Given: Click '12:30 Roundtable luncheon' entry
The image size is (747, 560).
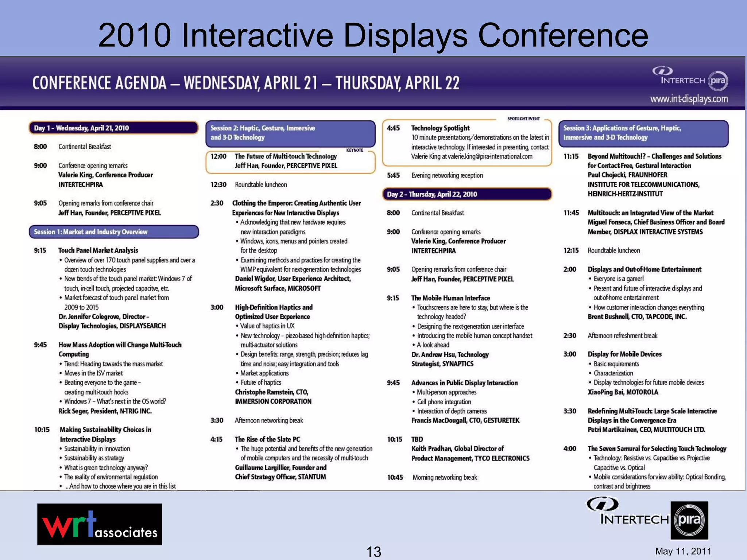Looking at the screenshot, I should (249, 185).
